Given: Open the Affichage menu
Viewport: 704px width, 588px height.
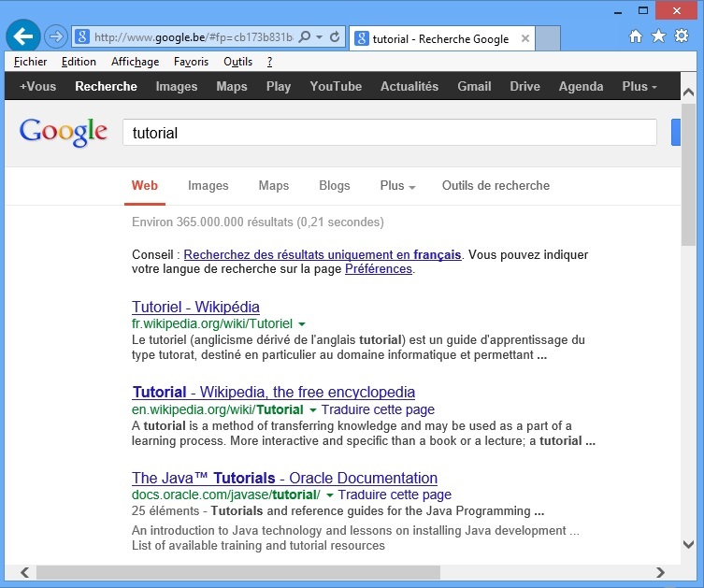Looking at the screenshot, I should click(x=136, y=62).
